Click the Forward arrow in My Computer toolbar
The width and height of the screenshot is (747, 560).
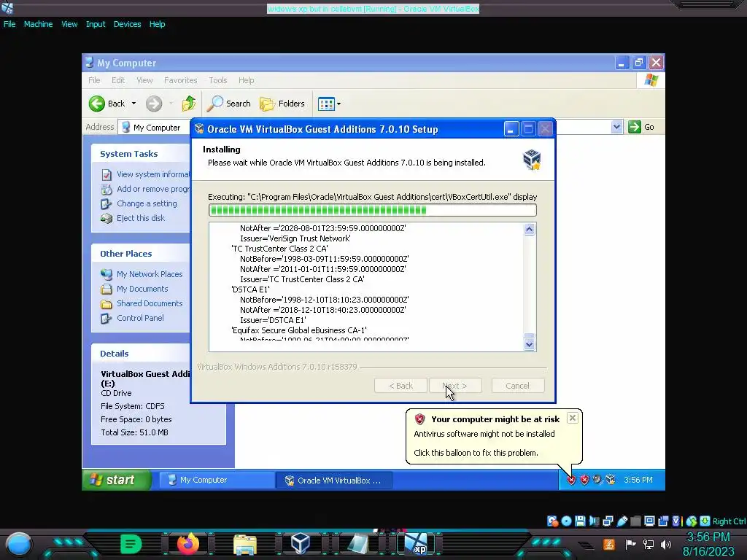click(x=154, y=104)
